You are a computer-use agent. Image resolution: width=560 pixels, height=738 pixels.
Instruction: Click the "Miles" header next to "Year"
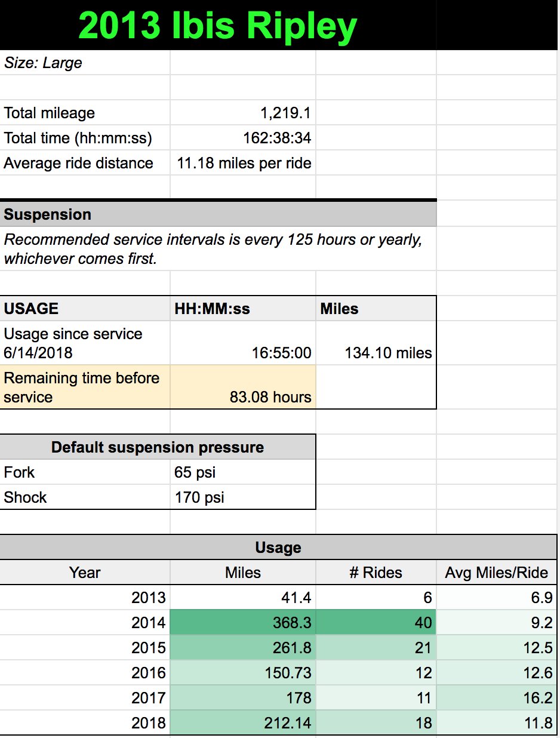(x=243, y=573)
